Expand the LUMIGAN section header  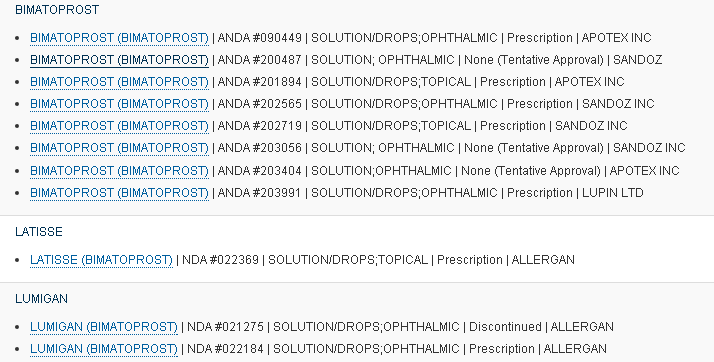(x=41, y=299)
